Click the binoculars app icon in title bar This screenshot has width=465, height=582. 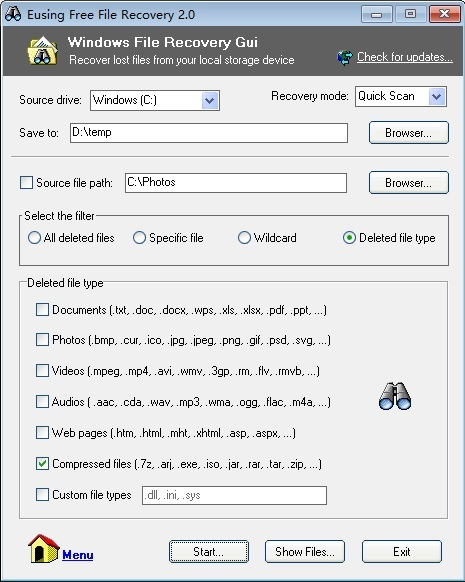pos(13,14)
